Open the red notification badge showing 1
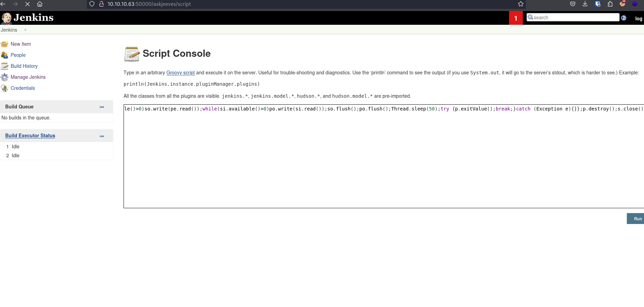Viewport: 644px width, 307px height. [x=516, y=18]
